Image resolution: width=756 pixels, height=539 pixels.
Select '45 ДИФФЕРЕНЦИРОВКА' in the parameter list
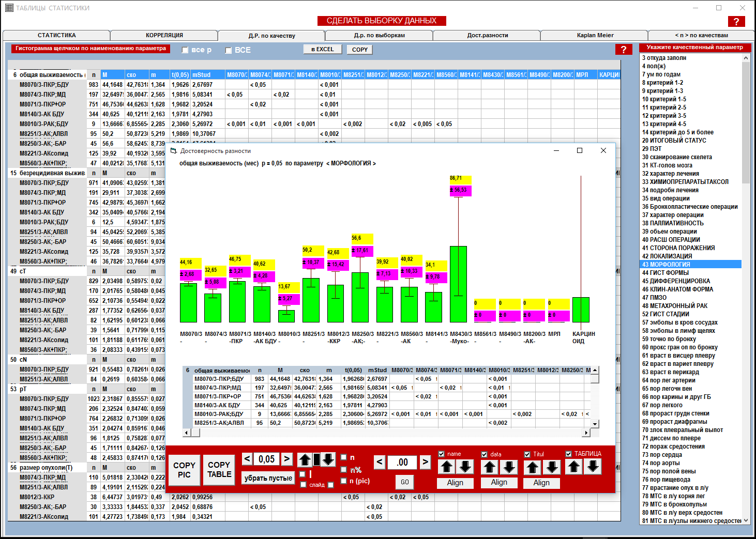click(x=676, y=281)
